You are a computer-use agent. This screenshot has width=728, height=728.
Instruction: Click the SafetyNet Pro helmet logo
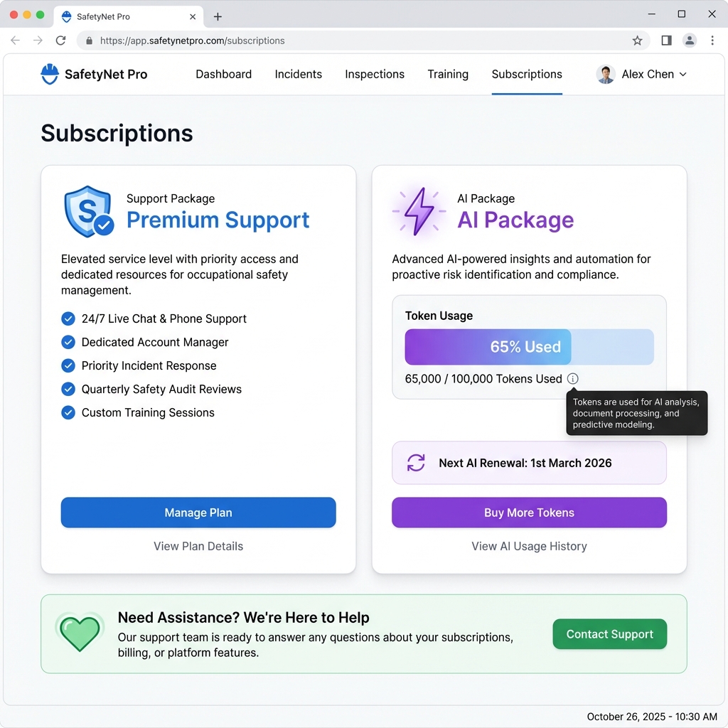[x=50, y=74]
